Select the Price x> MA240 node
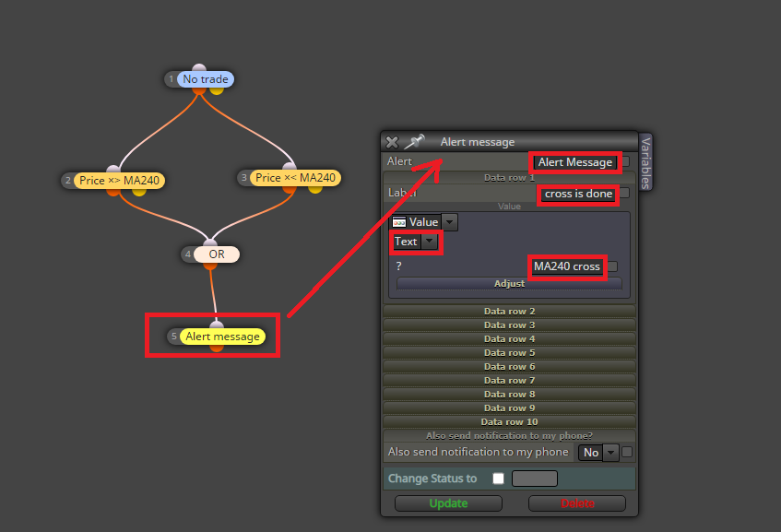Viewport: 781px width, 532px height. 119,181
